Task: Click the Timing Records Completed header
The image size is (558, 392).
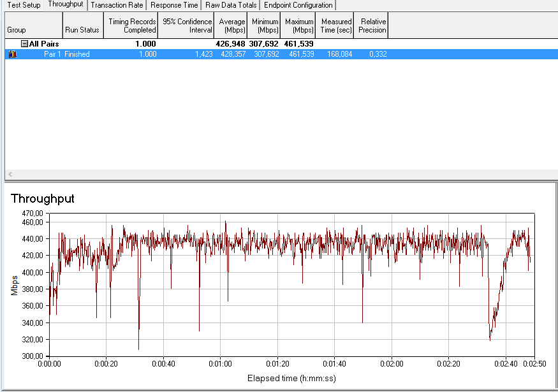Action: click(131, 25)
